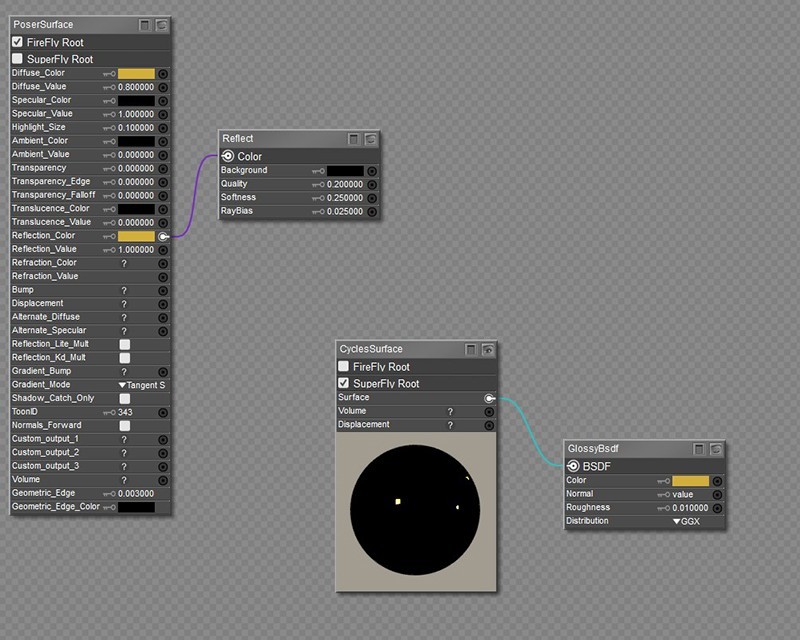Click the Reflect Background connector plug
The width and height of the screenshot is (800, 640).
point(372,171)
